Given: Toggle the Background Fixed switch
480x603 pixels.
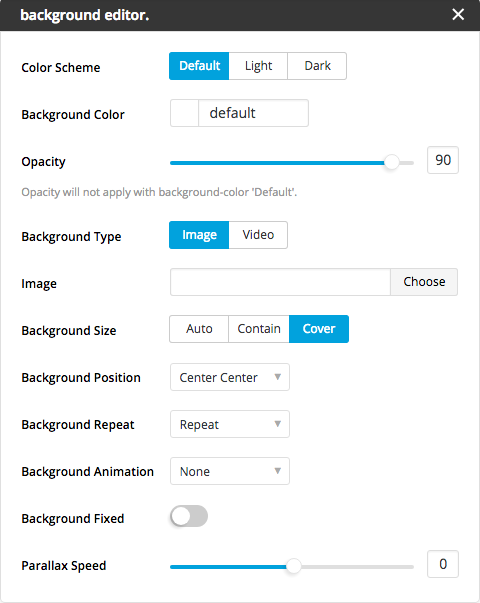Looking at the screenshot, I should (189, 516).
